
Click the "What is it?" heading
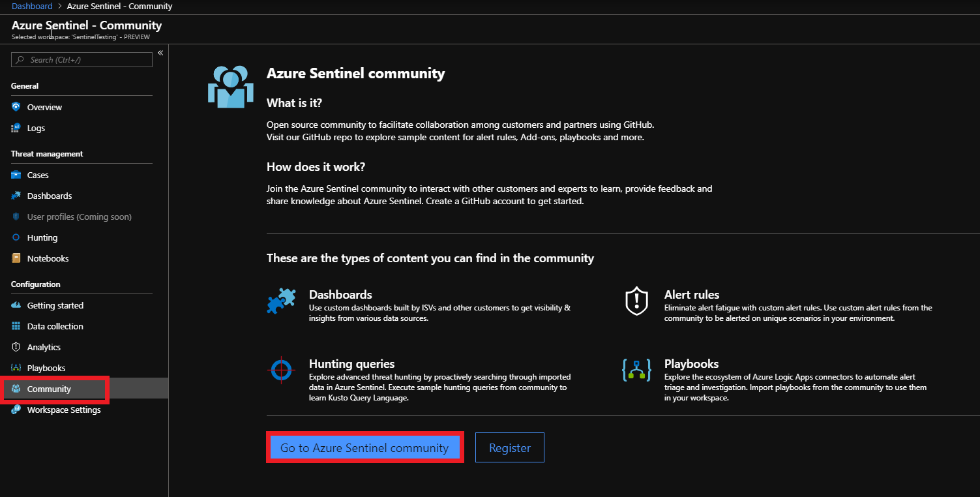pyautogui.click(x=295, y=103)
